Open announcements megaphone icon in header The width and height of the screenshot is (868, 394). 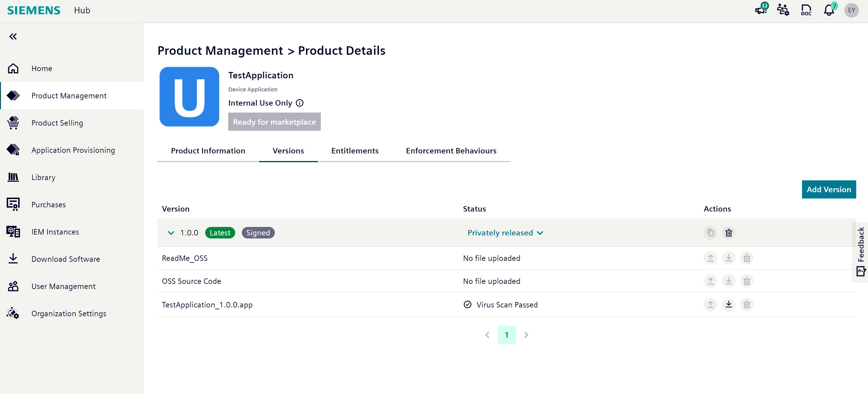[761, 10]
